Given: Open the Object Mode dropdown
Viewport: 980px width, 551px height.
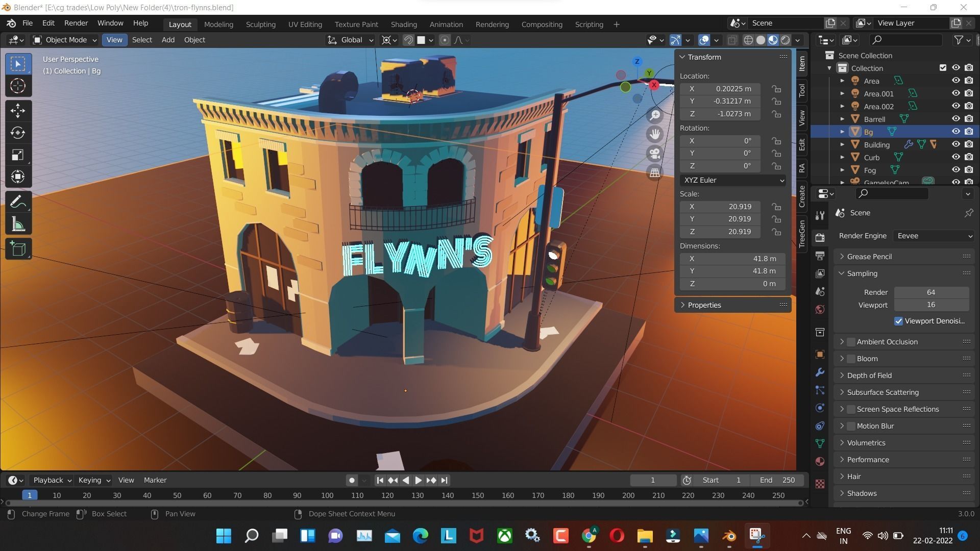Looking at the screenshot, I should tap(65, 40).
